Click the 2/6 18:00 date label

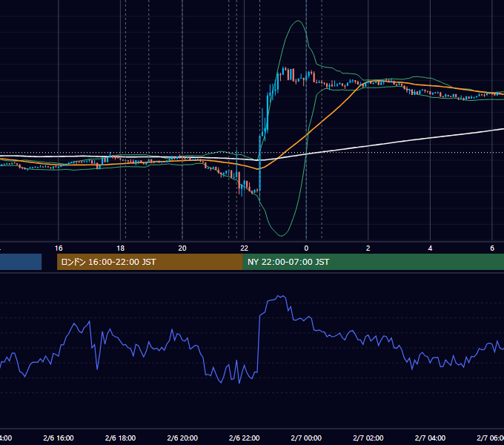[x=121, y=438]
